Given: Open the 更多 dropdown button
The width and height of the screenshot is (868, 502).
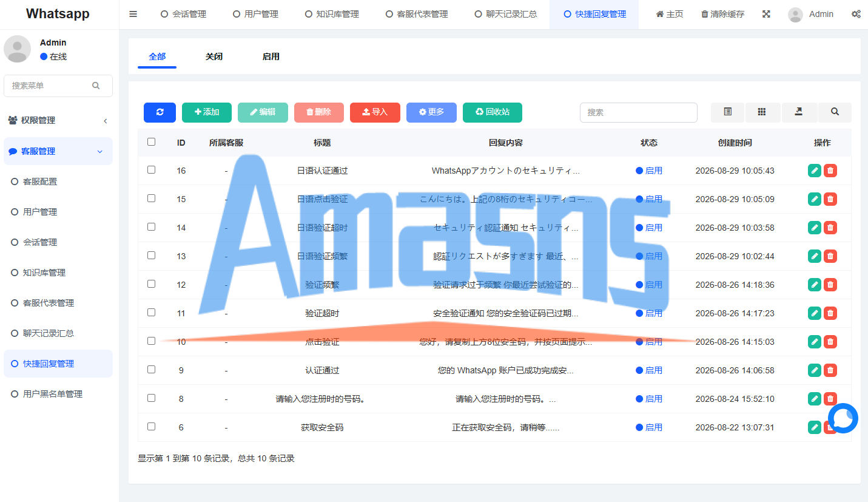Looking at the screenshot, I should (431, 112).
